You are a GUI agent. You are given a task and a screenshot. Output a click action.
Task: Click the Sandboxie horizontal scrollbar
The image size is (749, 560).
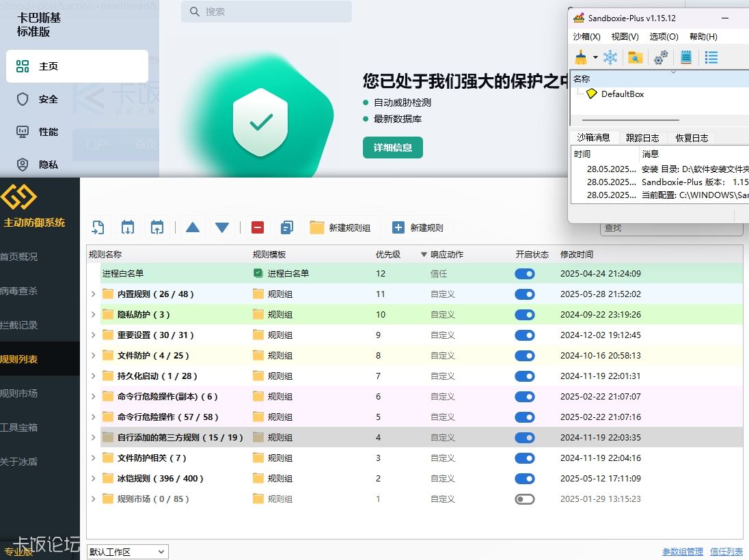tap(631, 120)
